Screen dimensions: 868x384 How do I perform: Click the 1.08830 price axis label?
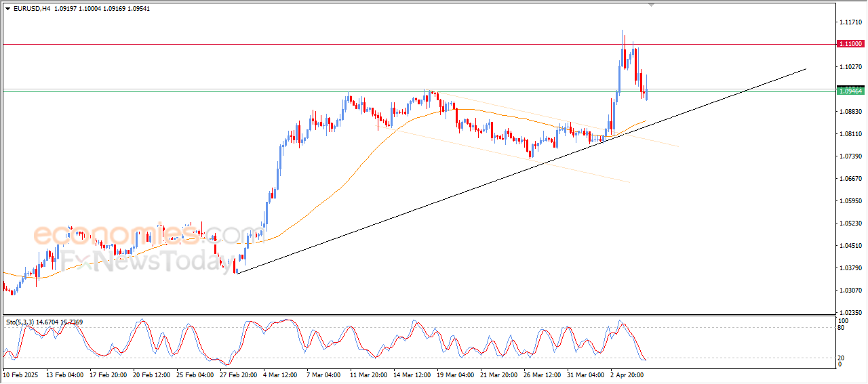click(x=850, y=112)
